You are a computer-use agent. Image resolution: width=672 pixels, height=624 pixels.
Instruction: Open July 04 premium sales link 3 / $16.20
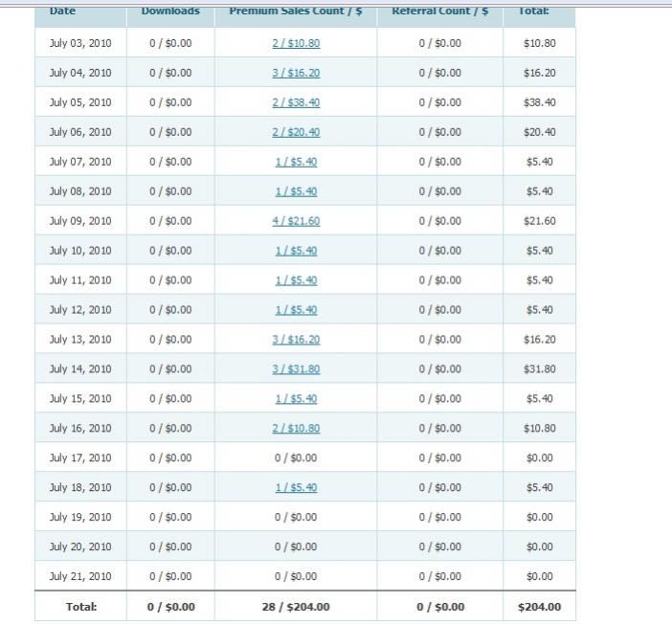[296, 73]
